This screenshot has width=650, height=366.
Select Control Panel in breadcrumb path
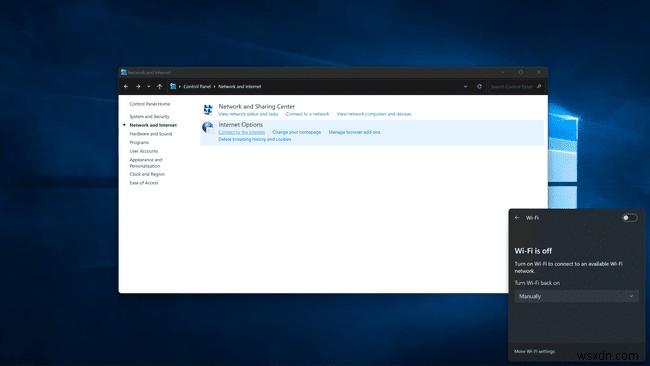(x=197, y=87)
